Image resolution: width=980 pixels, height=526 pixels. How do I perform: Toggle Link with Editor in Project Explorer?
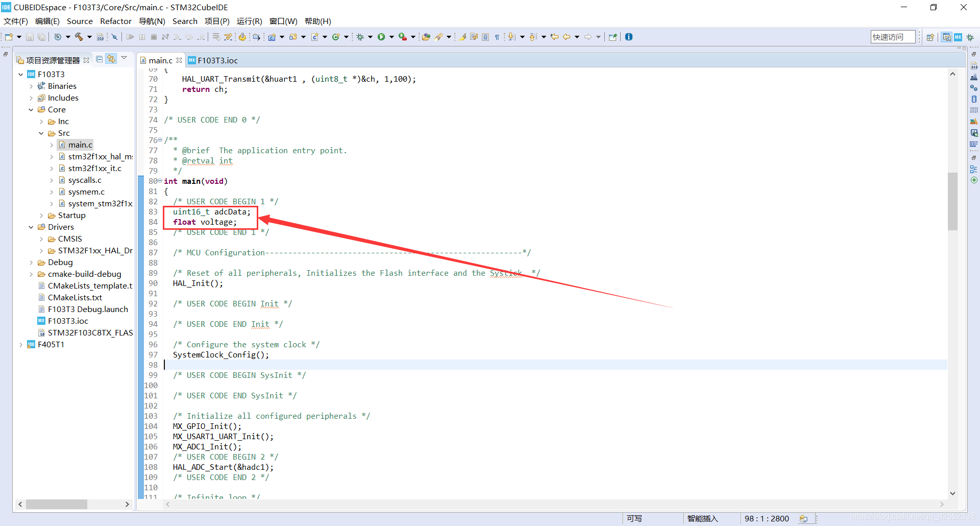[x=111, y=58]
